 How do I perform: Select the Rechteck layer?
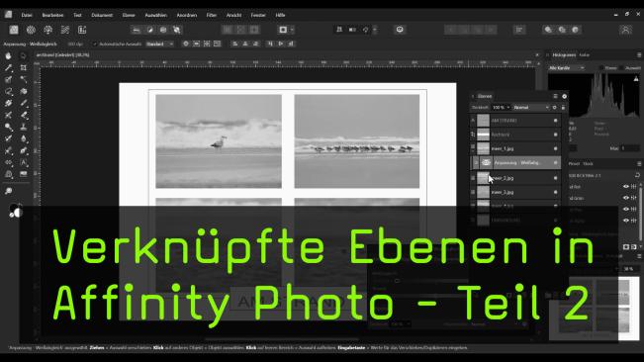(x=515, y=135)
